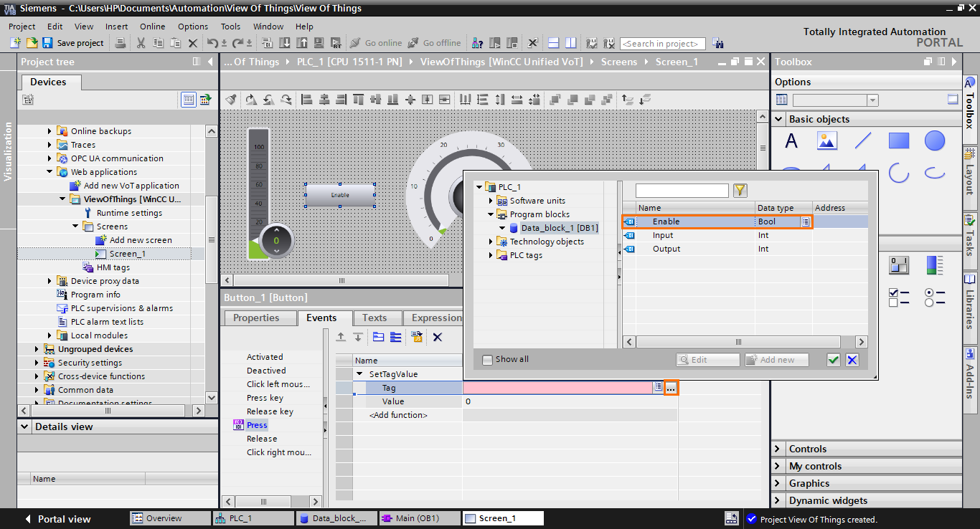This screenshot has width=980, height=529.
Task: Open the Tools menu
Action: (230, 27)
